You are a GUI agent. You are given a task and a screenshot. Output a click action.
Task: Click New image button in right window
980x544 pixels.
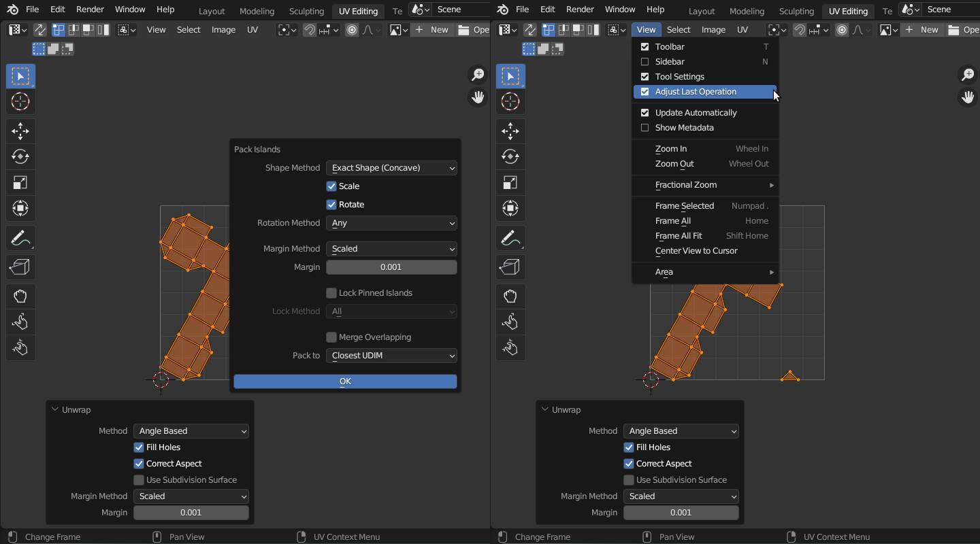point(922,30)
